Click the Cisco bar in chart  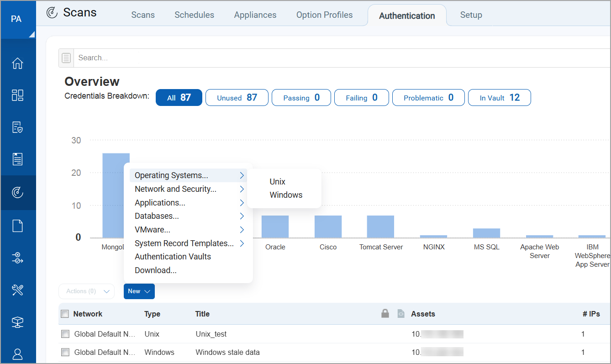(x=328, y=227)
